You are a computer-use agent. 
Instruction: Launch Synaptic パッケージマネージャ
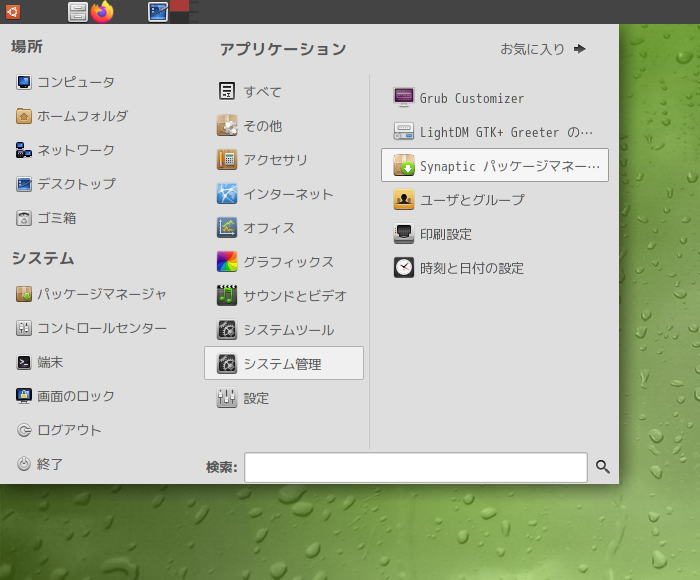coord(495,165)
